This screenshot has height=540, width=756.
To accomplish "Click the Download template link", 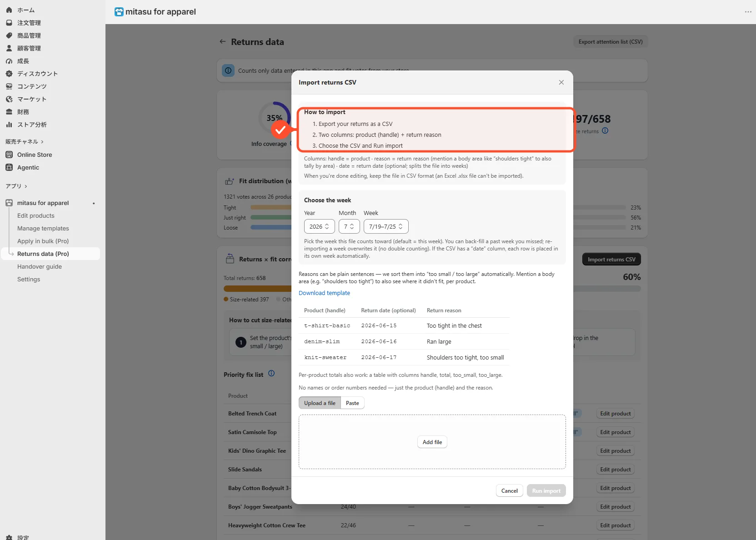I will [324, 293].
